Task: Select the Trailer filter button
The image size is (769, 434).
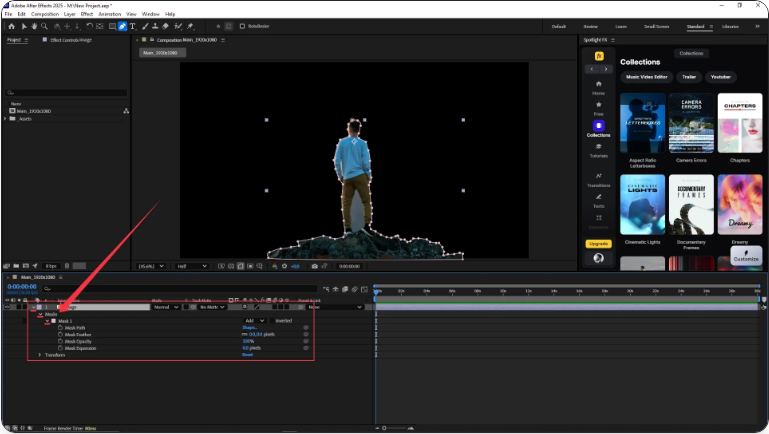Action: pyautogui.click(x=687, y=76)
